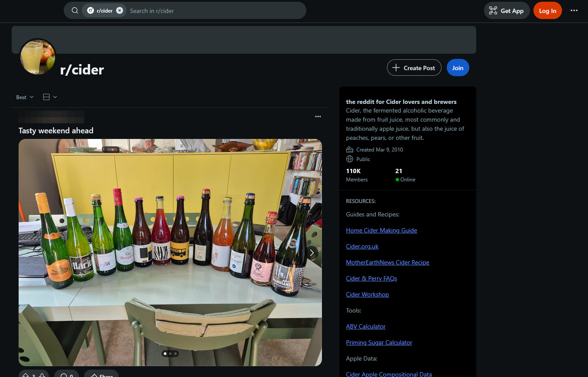588x377 pixels.
Task: Click the Public community label
Action: (363, 159)
